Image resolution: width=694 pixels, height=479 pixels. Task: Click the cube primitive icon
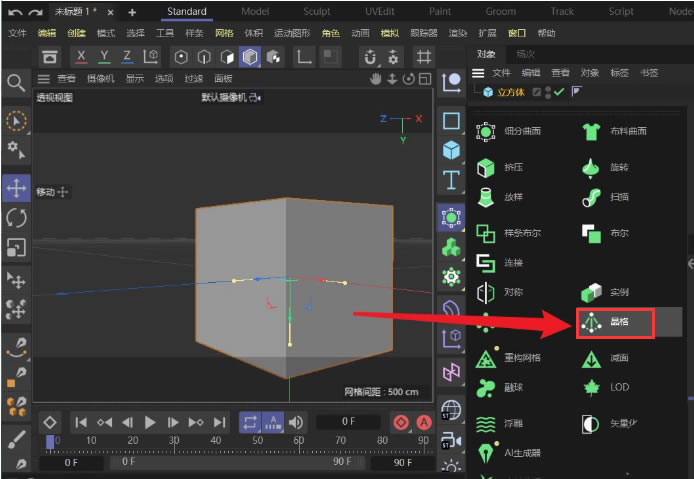point(451,151)
